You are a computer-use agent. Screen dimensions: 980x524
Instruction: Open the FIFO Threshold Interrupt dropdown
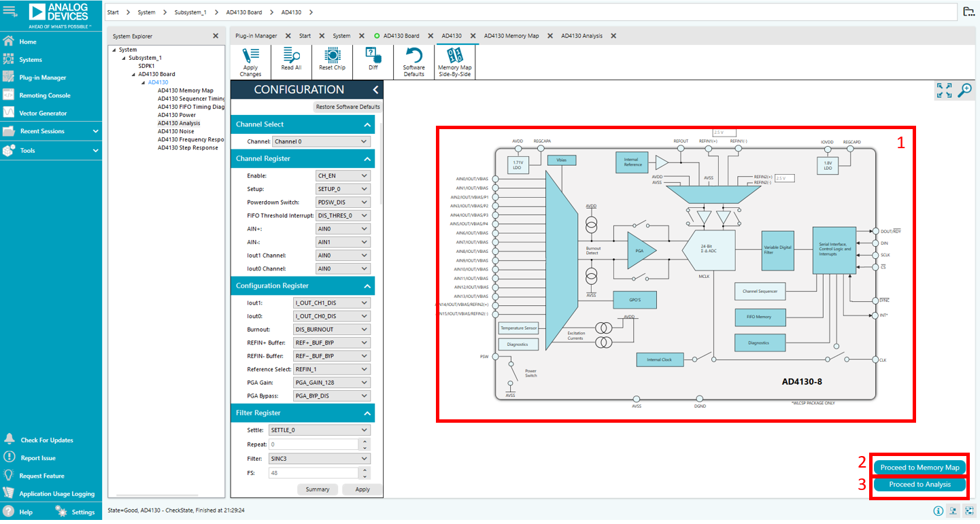point(343,215)
